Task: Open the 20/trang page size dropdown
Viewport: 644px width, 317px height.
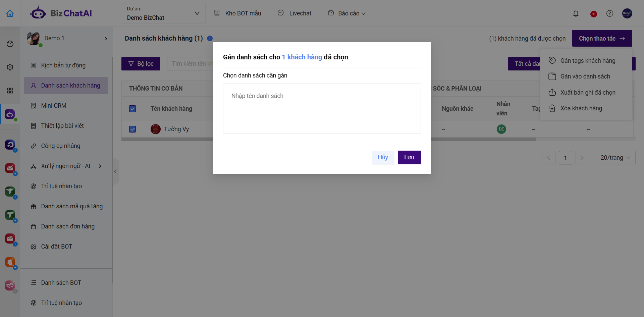Action: (615, 158)
